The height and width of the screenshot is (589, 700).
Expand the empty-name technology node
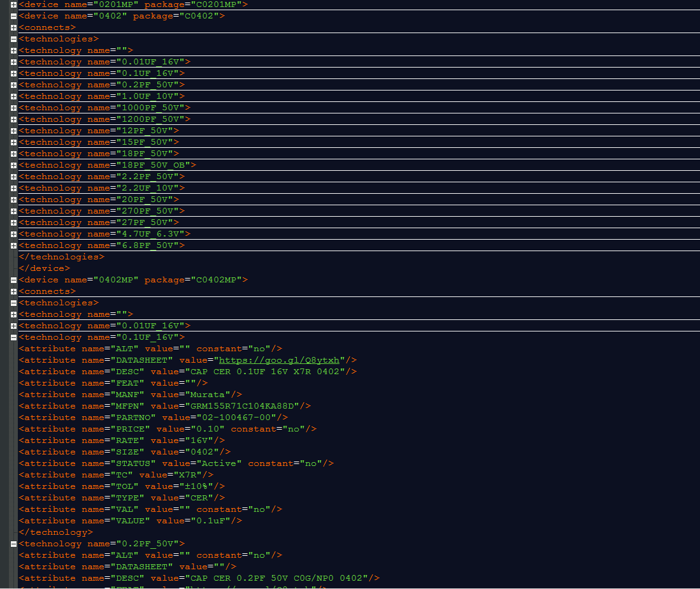(x=13, y=50)
